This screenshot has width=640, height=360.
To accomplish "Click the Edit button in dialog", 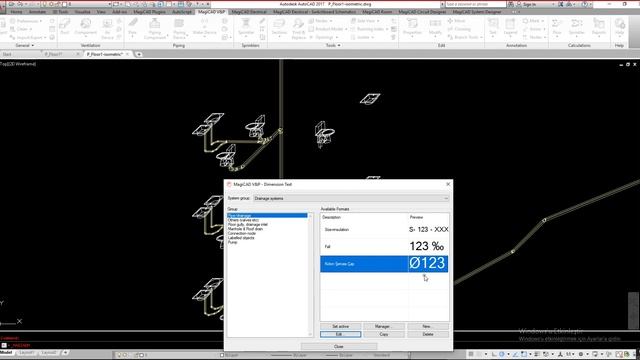I will (x=340, y=334).
